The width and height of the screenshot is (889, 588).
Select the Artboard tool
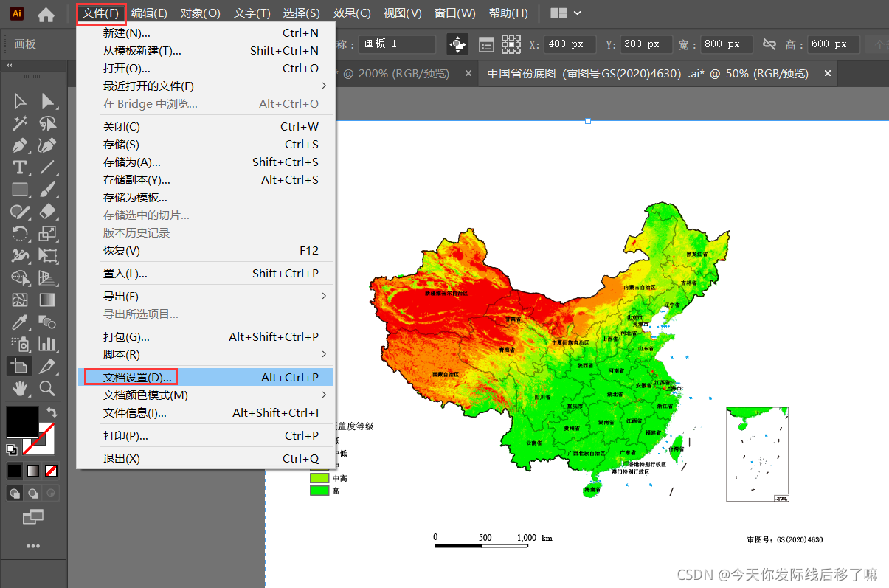(20, 366)
